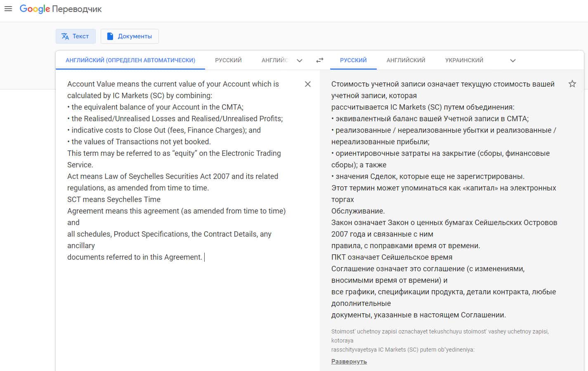Switch the target language to Английский

tap(406, 60)
